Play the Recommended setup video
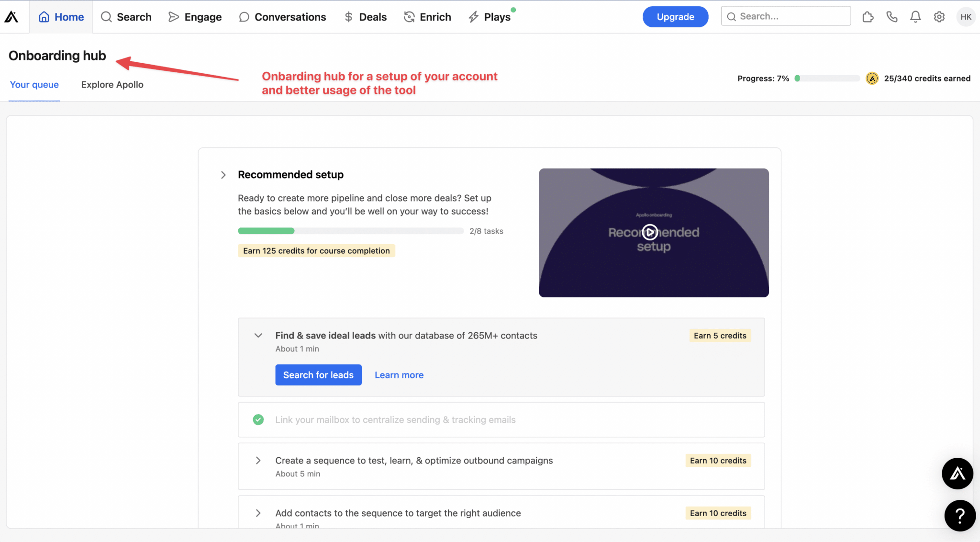This screenshot has width=980, height=542. [650, 232]
